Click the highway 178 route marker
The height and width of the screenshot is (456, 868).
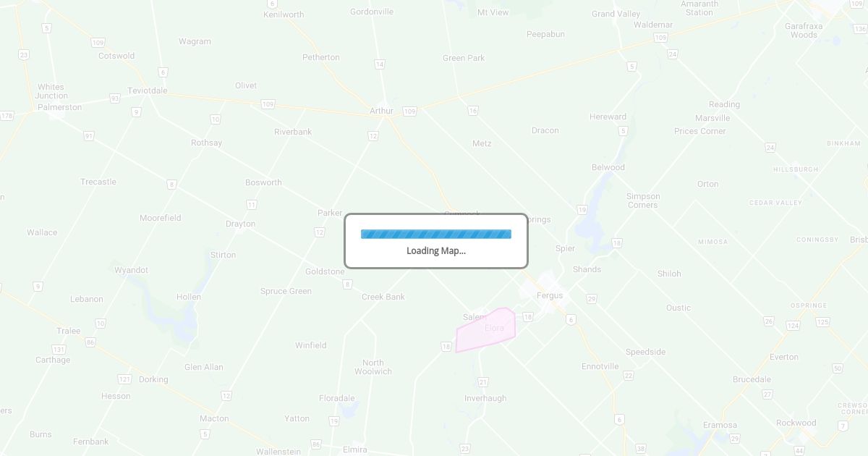(x=7, y=116)
